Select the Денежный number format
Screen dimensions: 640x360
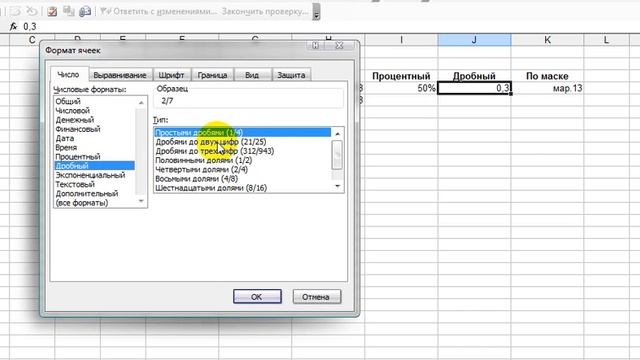pyautogui.click(x=95, y=120)
